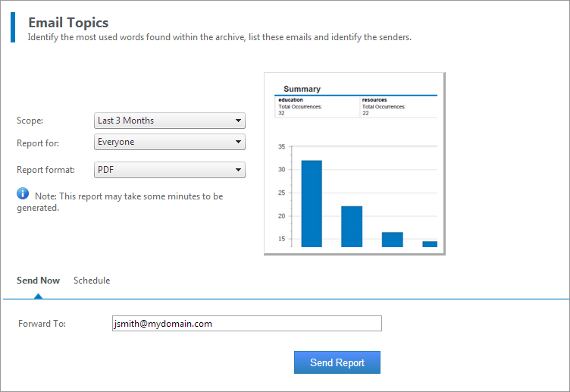Click the education occurrences cell in Summary
The width and height of the screenshot is (570, 392).
pos(317,107)
